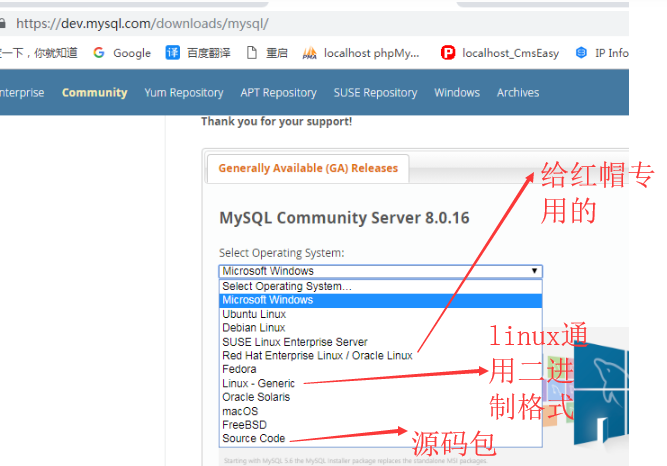The height and width of the screenshot is (466, 667).
Task: Click the 重启 bookmark page icon
Action: coord(252,53)
